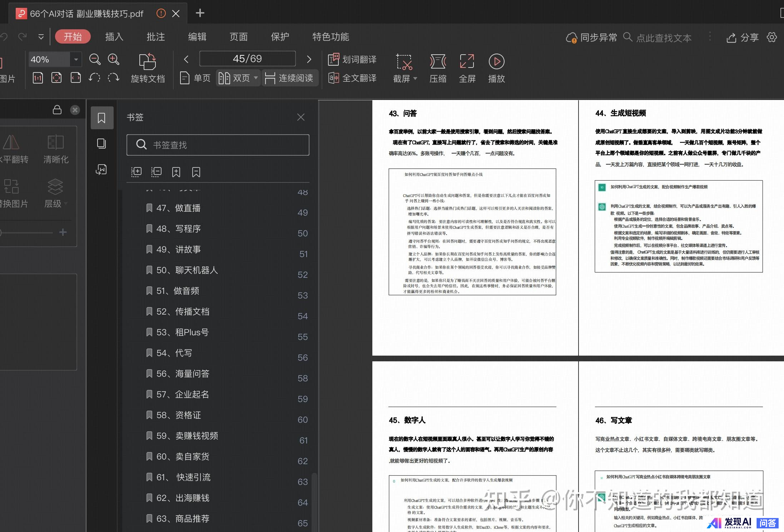Open the thumbnails panel in sidebar
The height and width of the screenshot is (532, 784).
(x=101, y=144)
